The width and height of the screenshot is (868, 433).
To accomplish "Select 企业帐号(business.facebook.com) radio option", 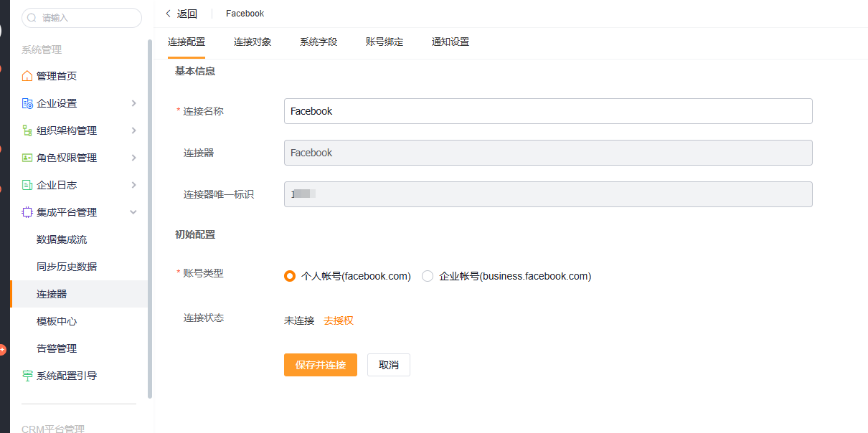I will point(428,276).
